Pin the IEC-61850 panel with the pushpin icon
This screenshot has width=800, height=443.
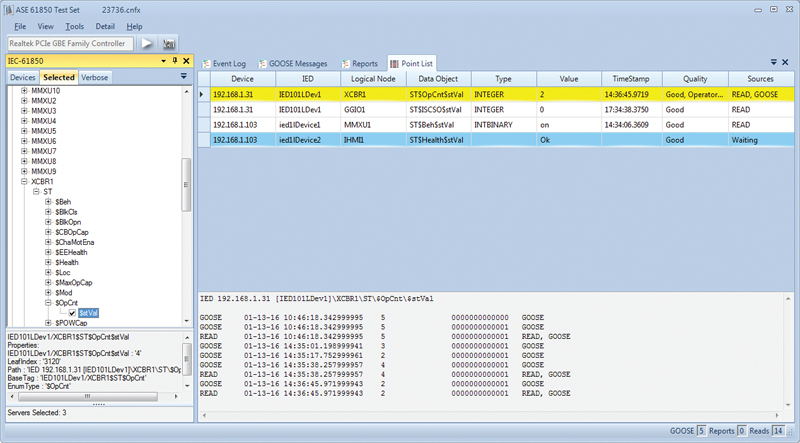pos(173,62)
